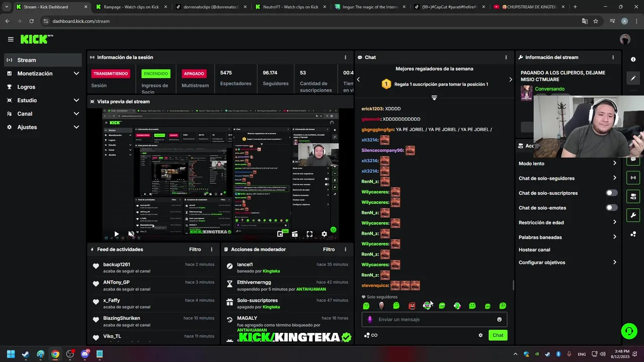Image resolution: width=644 pixels, height=362 pixels.
Task: Play the stream preview
Action: coord(116,234)
